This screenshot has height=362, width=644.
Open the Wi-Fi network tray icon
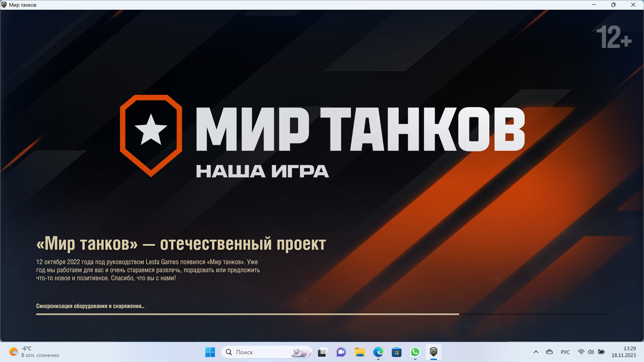pos(581,352)
